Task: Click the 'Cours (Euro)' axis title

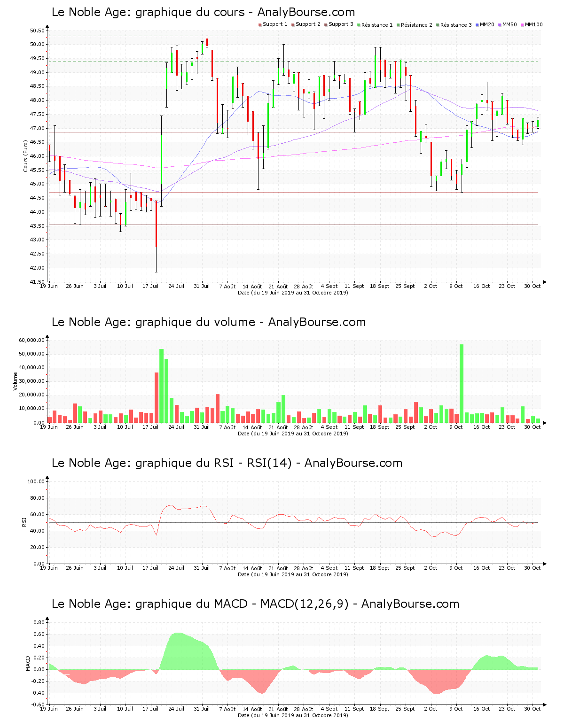Action: pyautogui.click(x=26, y=156)
